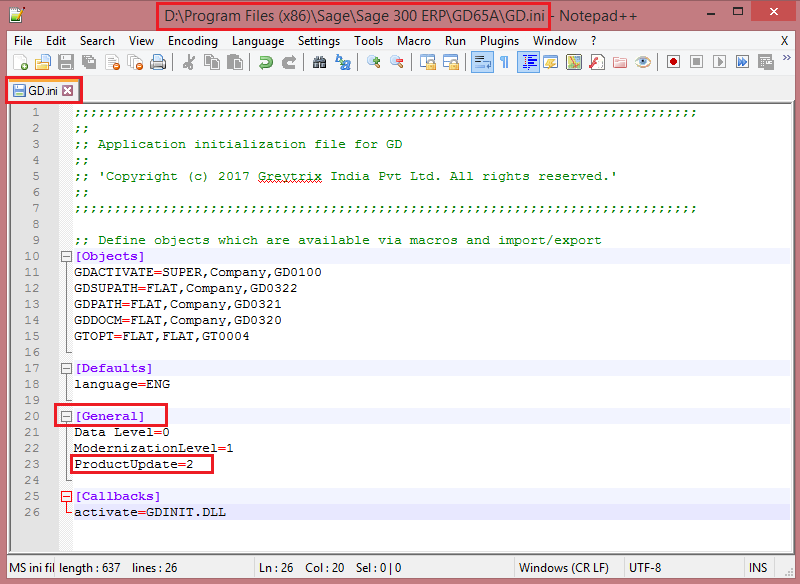
Task: Toggle Synchronize horizontal scrolling icon
Action: click(451, 62)
